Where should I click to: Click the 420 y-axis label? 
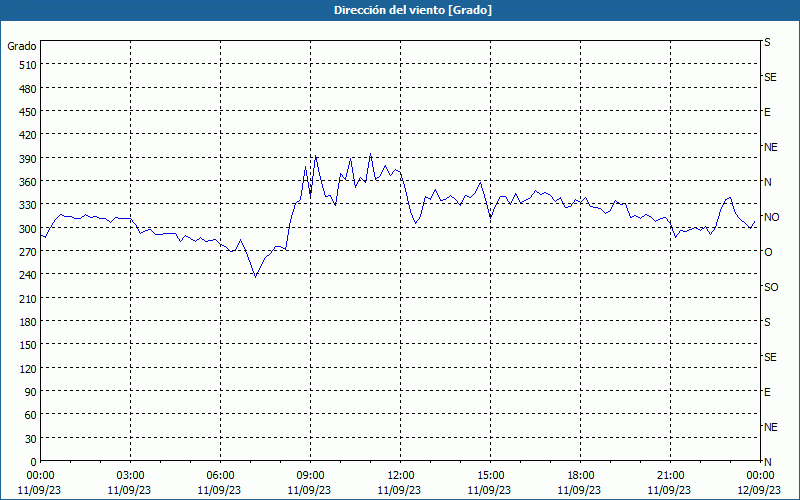(x=29, y=135)
